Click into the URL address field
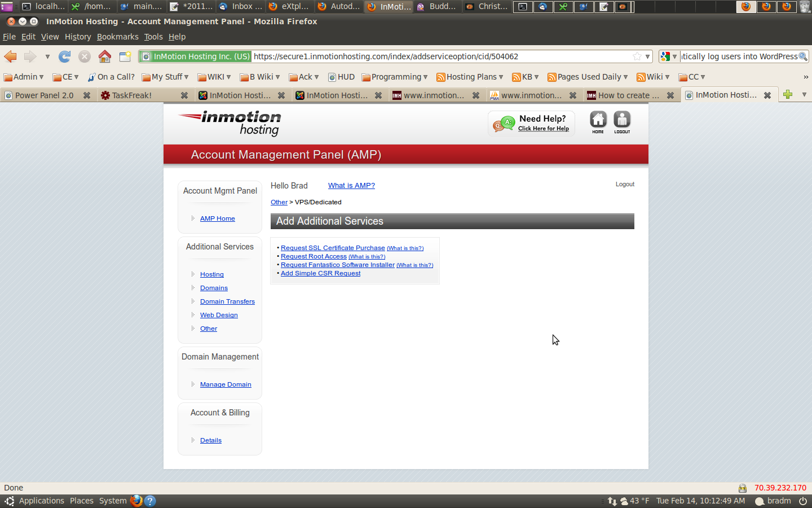Screen dimensions: 812x508 (442, 56)
